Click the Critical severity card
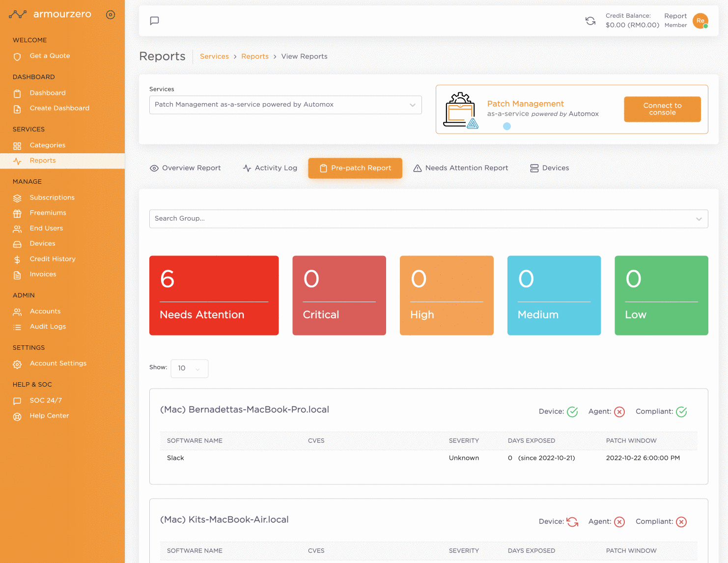Screen dimensions: 728x563 click(339, 296)
